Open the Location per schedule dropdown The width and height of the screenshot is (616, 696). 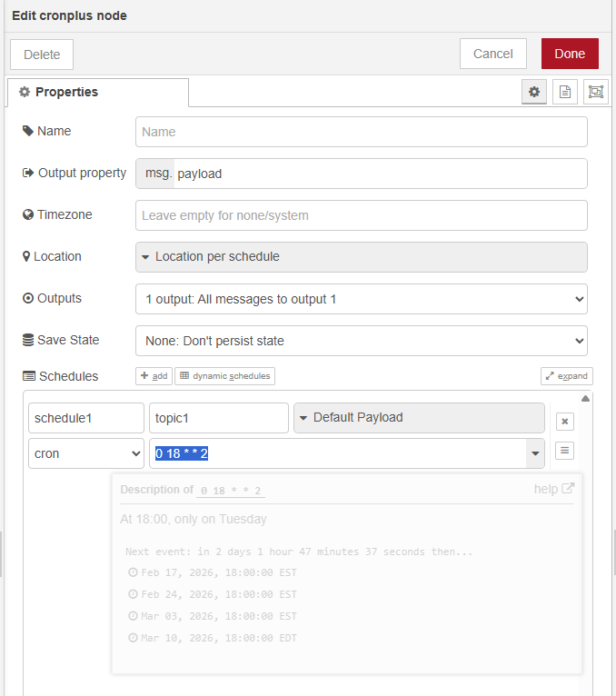point(361,257)
